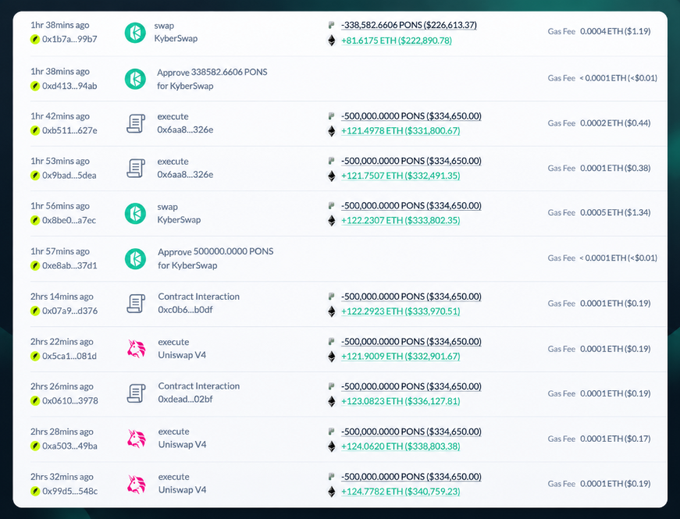Click green chain badge next to 0xd413...94ab
The image size is (680, 519).
[35, 86]
